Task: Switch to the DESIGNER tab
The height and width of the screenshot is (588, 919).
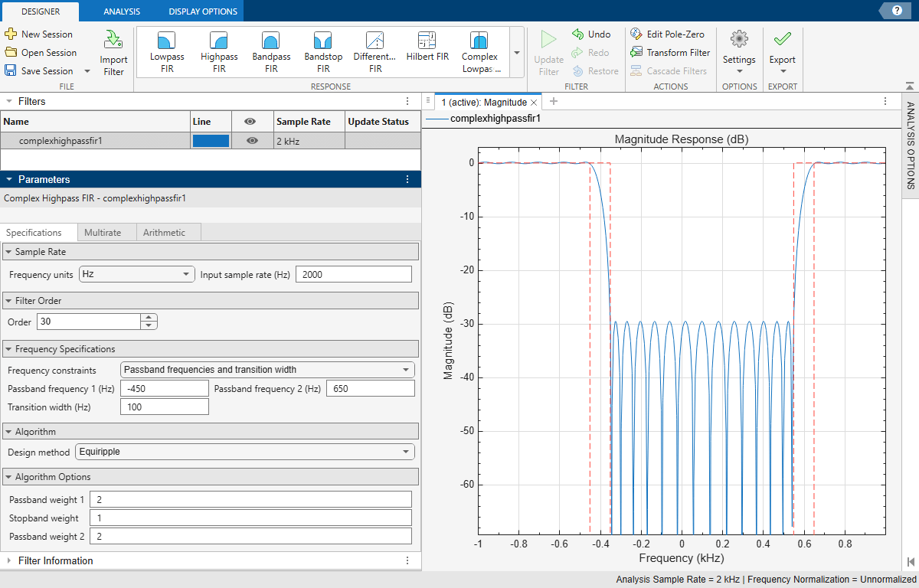Action: coord(40,11)
